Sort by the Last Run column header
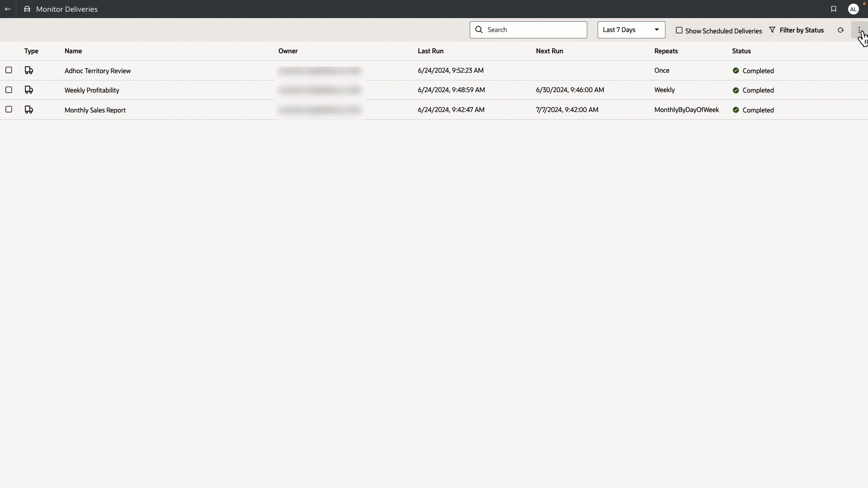868x488 pixels. (x=430, y=51)
